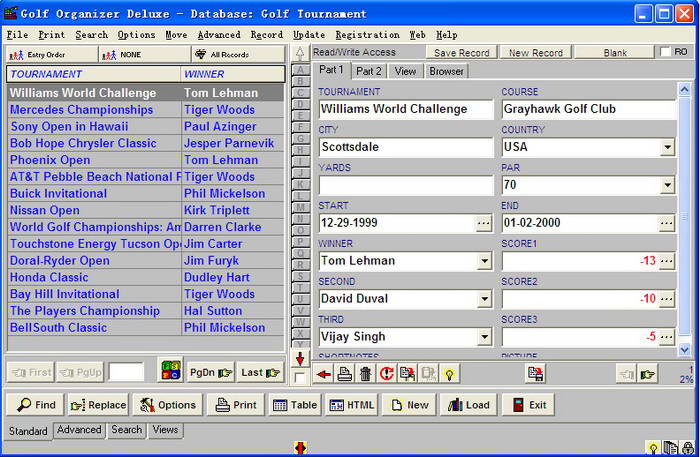
Task: Click the All Records button
Action: pyautogui.click(x=238, y=55)
